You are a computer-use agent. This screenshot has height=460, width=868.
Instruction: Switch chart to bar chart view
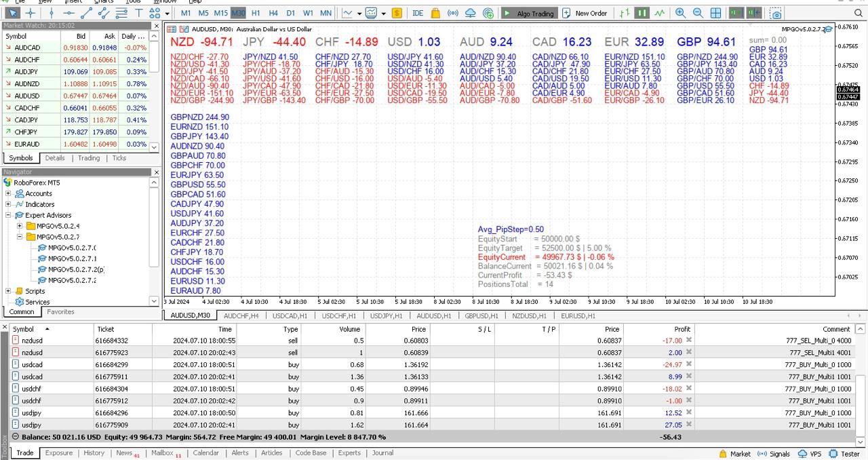tap(625, 13)
